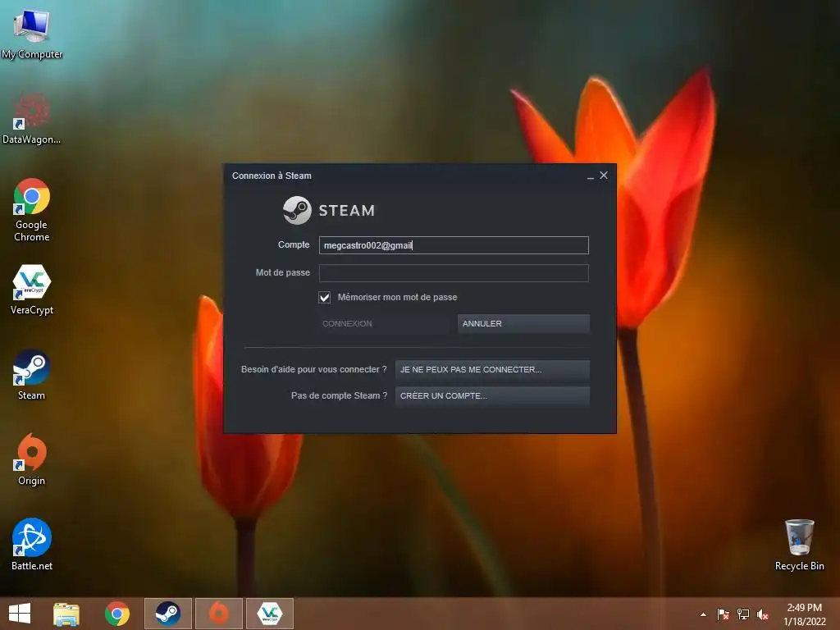Open the clock showing 2:49 PM

click(804, 614)
